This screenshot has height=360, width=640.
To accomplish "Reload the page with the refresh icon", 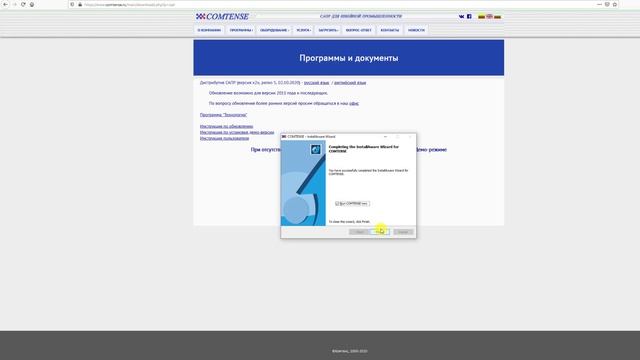I will pyautogui.click(x=23, y=4).
